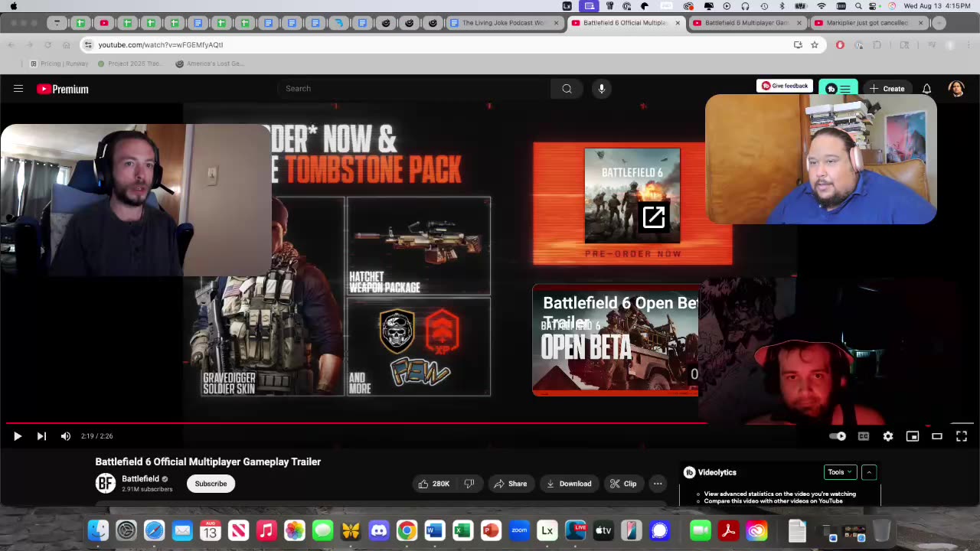980x551 pixels.
Task: Open YouTube notifications bell
Action: click(x=926, y=89)
